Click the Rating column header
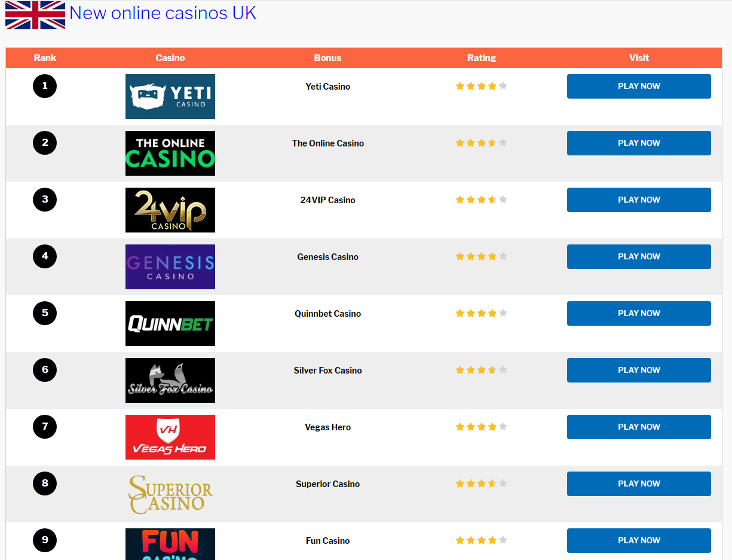The image size is (732, 560). point(482,58)
